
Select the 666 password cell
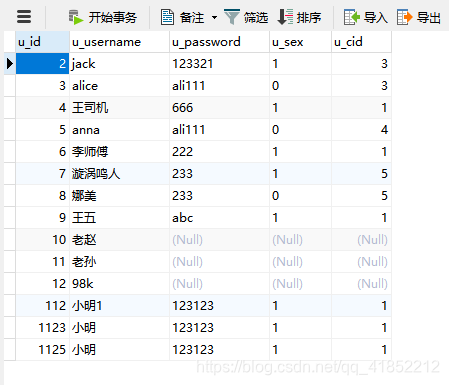click(219, 108)
